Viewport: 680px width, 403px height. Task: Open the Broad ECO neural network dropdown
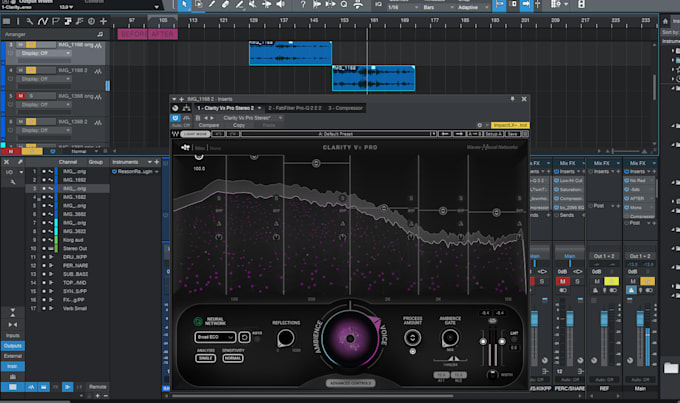(x=215, y=337)
